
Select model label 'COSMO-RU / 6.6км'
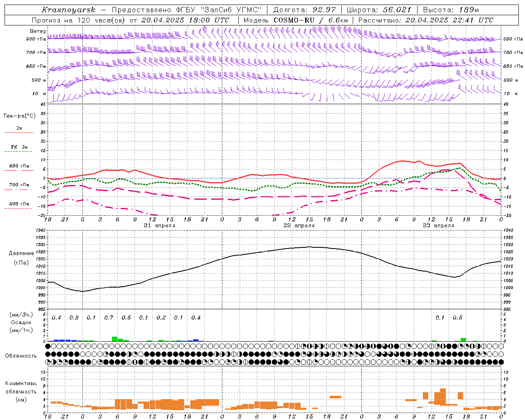click(x=311, y=20)
